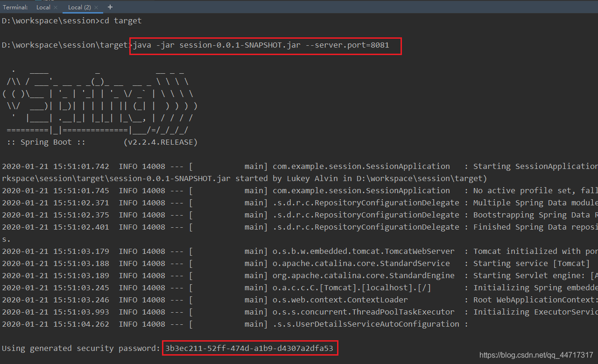Select the Local (2) terminal tab
Screen dimensions: 598x364
[x=79, y=7]
